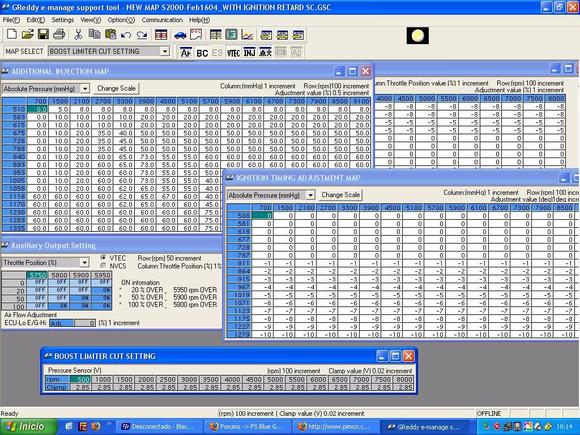580x435 pixels.
Task: Undo last edit with Undo arrow
Action: (x=126, y=35)
